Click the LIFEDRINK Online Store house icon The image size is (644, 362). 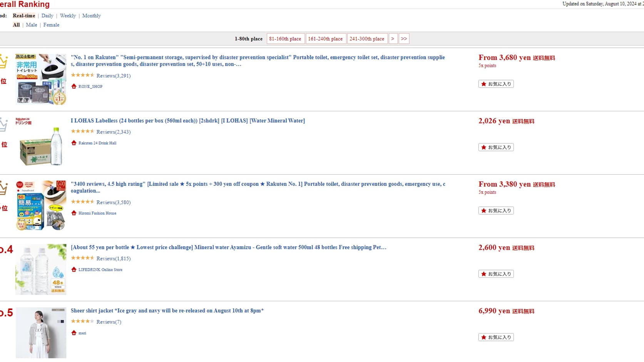click(x=74, y=269)
